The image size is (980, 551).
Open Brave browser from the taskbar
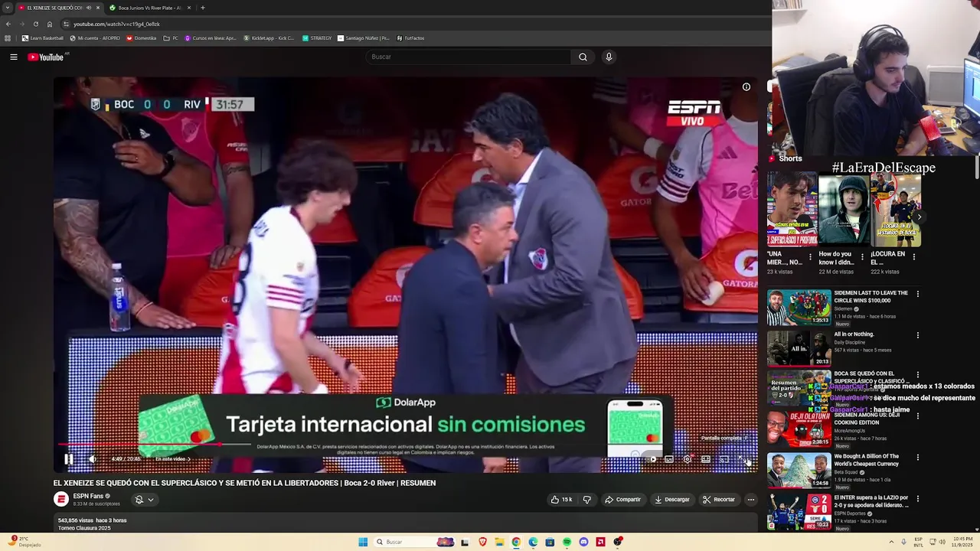pos(482,542)
